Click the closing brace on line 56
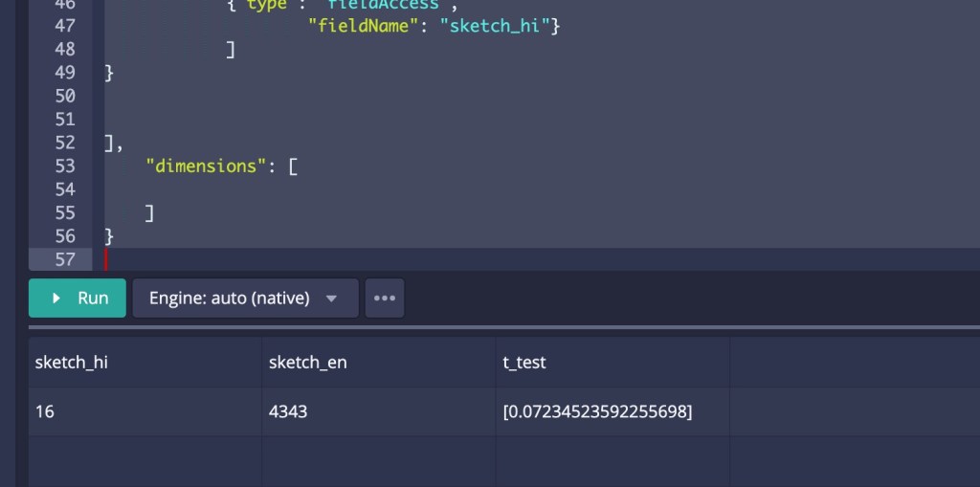980x487 pixels. coord(109,235)
